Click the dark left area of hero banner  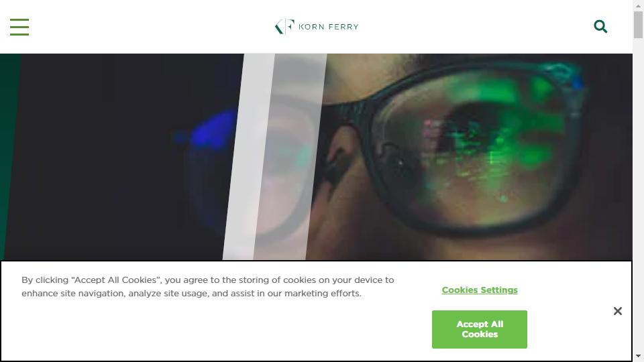[x=115, y=157]
